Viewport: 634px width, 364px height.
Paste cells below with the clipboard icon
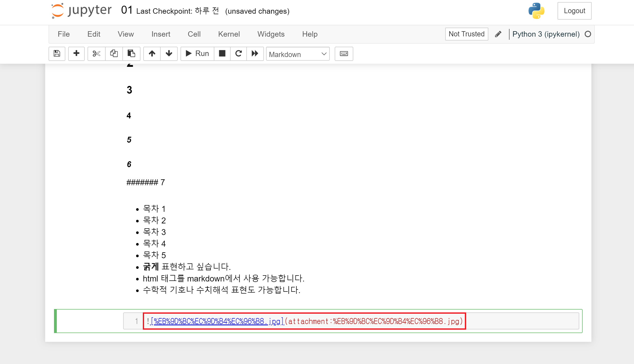click(x=131, y=54)
